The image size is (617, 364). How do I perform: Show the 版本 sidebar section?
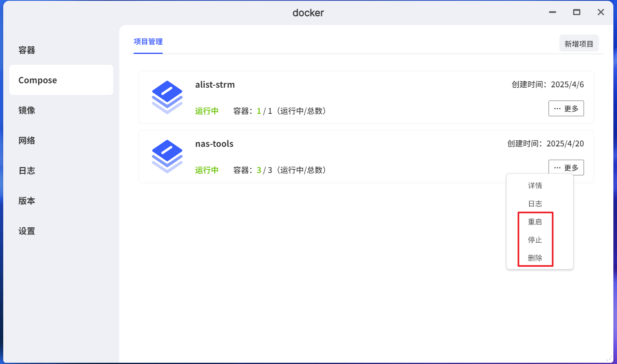(61, 201)
